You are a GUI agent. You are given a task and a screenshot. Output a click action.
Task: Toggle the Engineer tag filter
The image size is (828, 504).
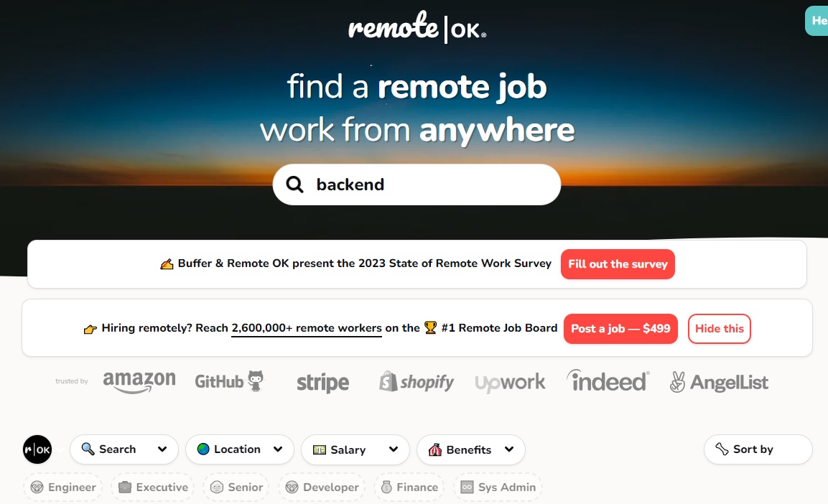tap(63, 487)
